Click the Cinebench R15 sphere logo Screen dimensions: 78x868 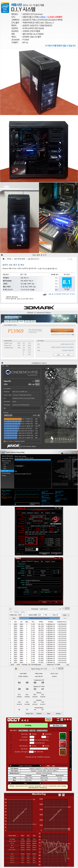point(8,372)
